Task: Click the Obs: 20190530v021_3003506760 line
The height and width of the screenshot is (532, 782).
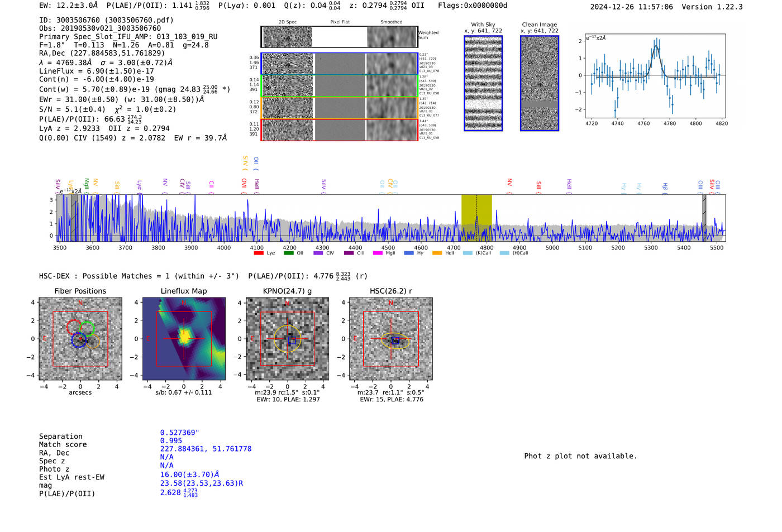Action: [100, 28]
